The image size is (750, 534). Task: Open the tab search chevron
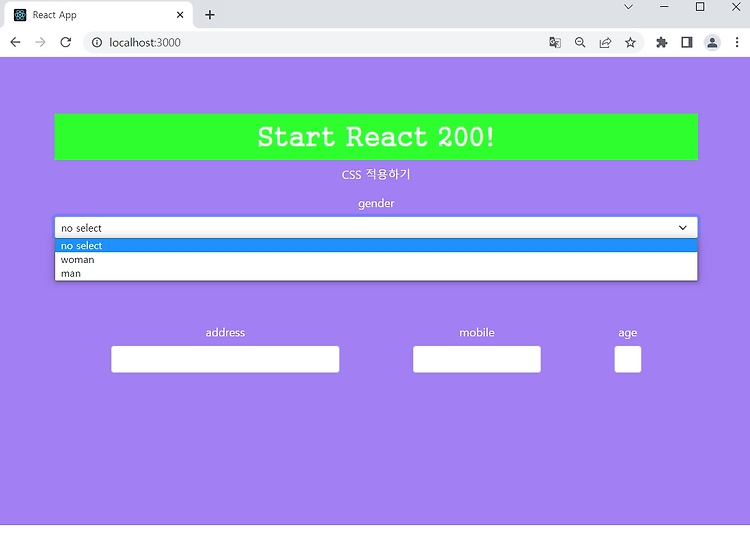click(629, 7)
